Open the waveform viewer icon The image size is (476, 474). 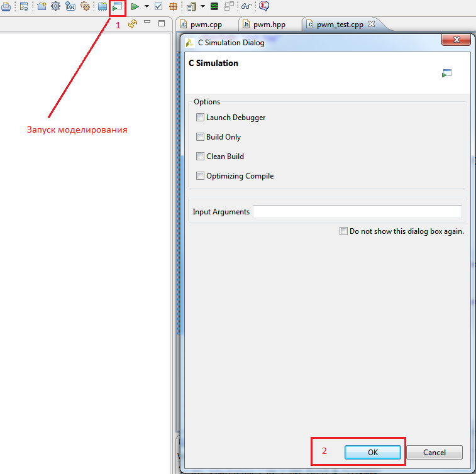[214, 7]
